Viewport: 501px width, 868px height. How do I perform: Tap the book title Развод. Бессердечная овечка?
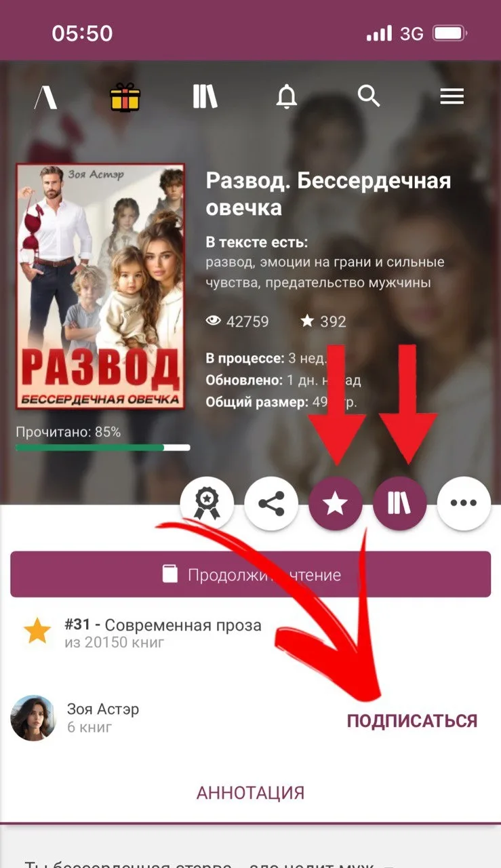328,194
